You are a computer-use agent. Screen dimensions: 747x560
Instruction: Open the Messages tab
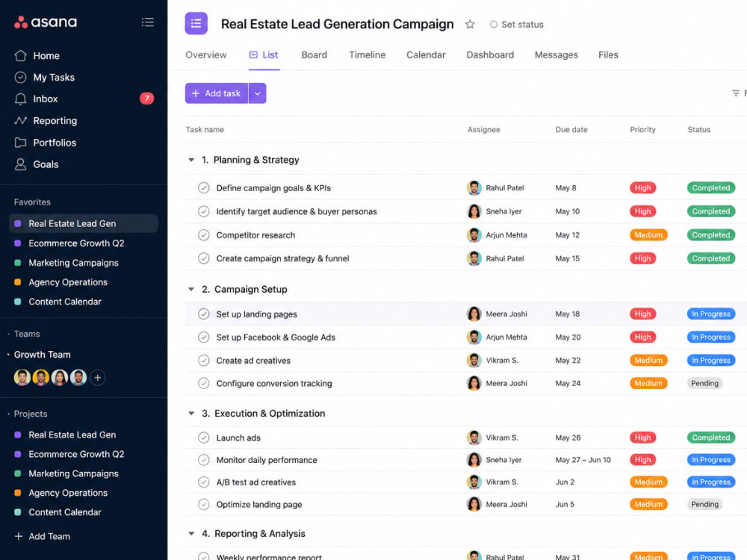(556, 55)
